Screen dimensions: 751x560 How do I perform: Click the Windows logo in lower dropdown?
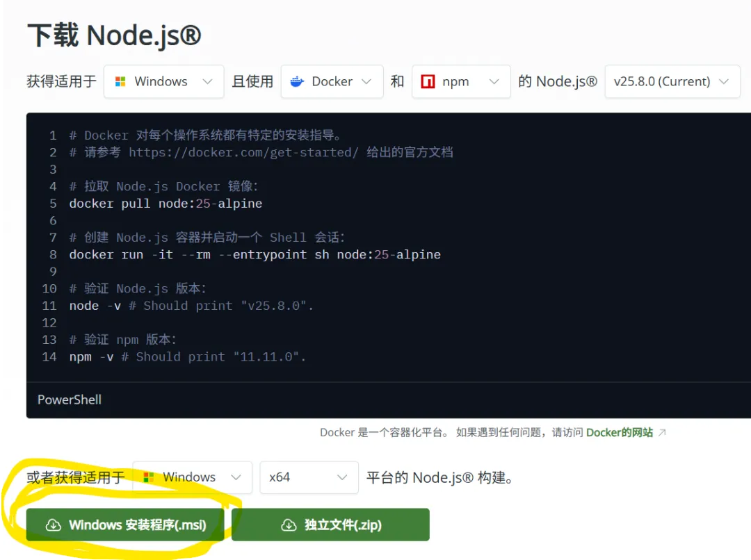149,477
